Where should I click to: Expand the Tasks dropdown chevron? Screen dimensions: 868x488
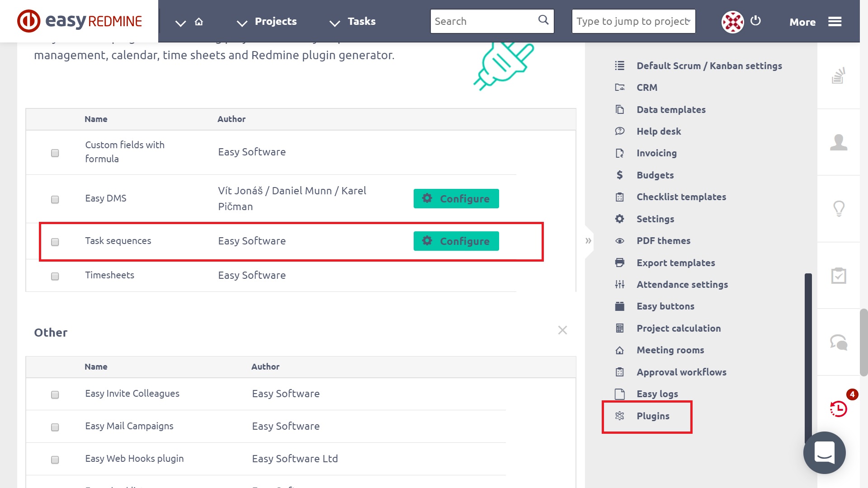click(x=335, y=23)
